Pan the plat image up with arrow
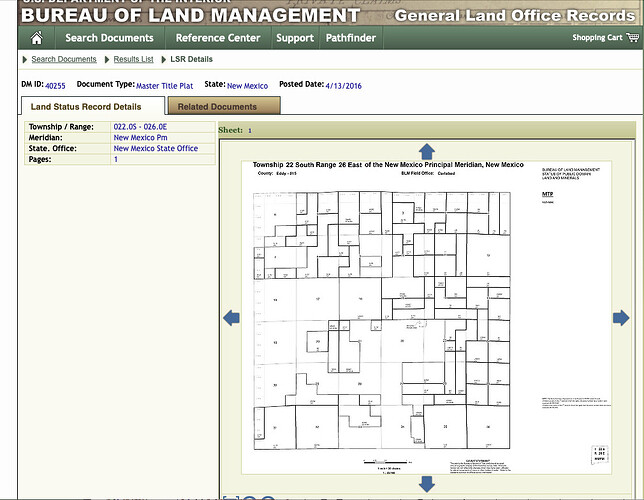The image size is (644, 500). tap(427, 152)
